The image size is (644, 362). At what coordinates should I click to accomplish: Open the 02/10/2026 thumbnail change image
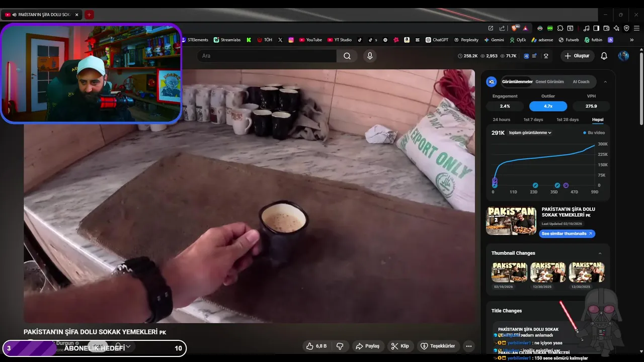(509, 272)
